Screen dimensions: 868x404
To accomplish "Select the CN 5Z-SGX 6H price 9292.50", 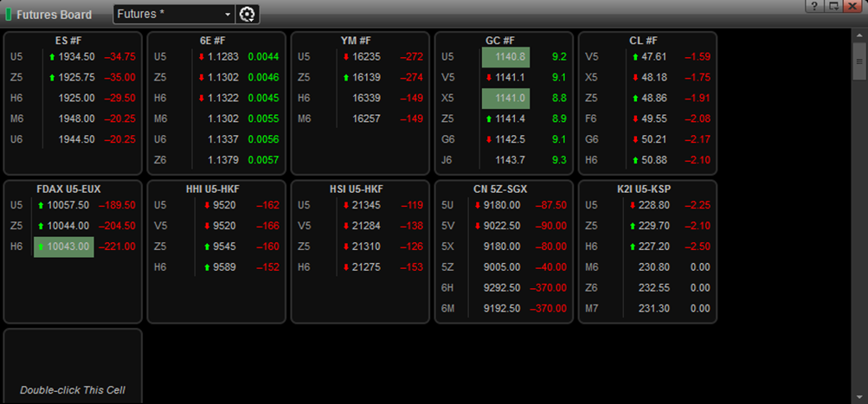I will click(x=502, y=288).
